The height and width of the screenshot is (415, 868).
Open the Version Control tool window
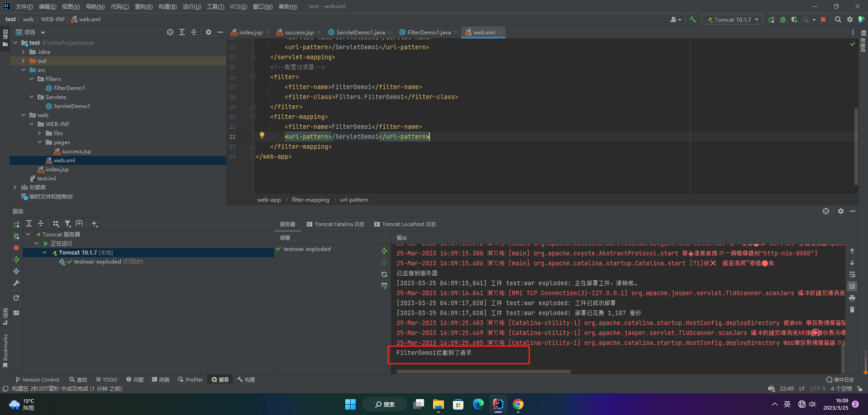tap(37, 380)
